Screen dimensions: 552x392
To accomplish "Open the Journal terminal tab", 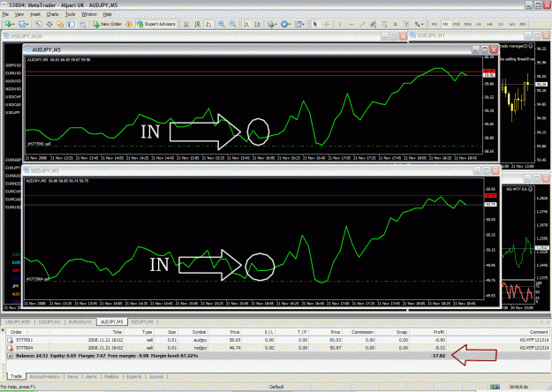I will (156, 376).
